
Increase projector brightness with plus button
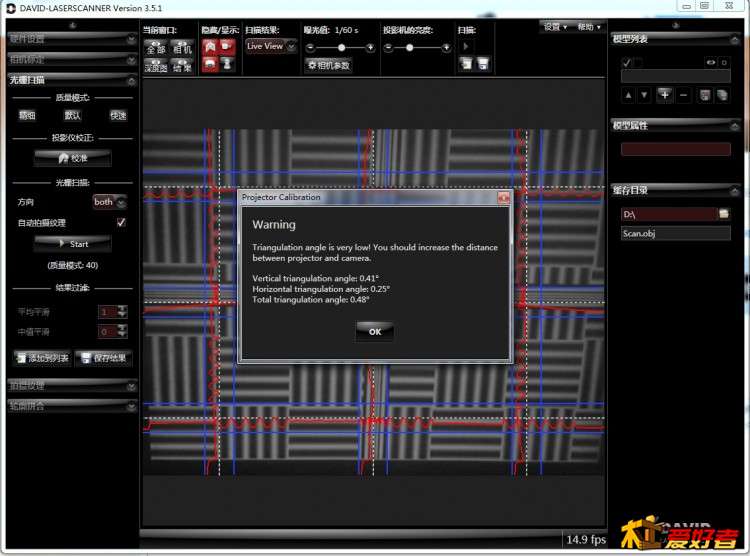pos(446,47)
